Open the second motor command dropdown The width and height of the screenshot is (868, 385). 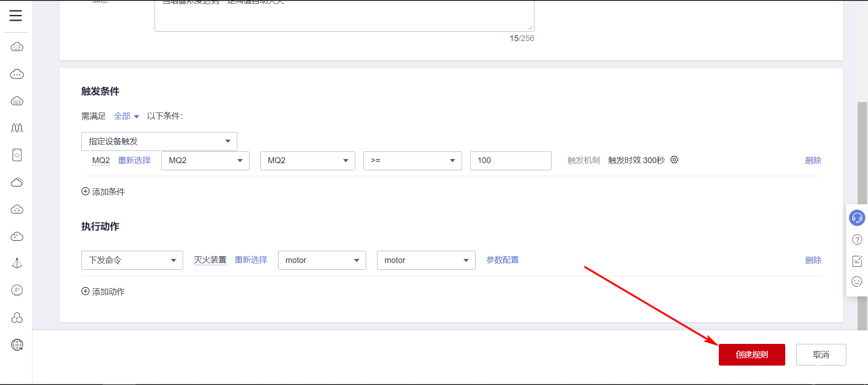coord(426,260)
